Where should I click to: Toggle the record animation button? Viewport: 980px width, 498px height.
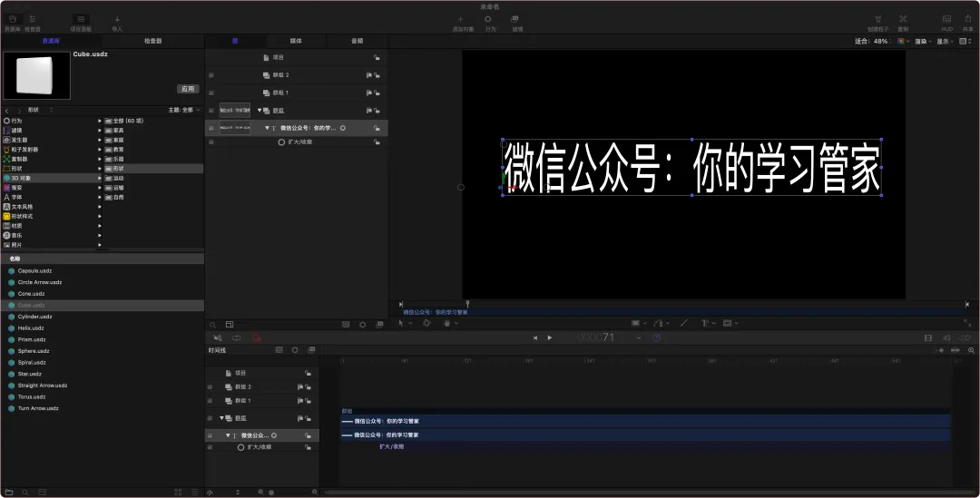click(256, 338)
